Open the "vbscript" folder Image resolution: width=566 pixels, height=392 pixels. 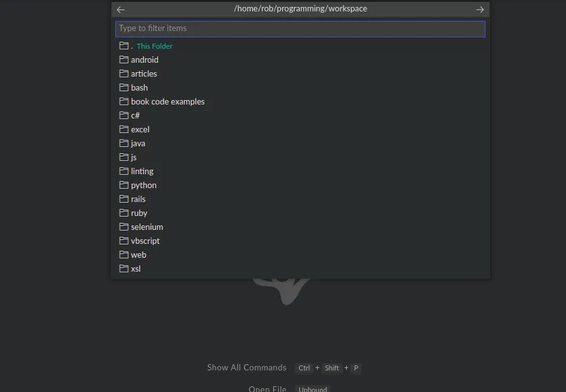[145, 241]
